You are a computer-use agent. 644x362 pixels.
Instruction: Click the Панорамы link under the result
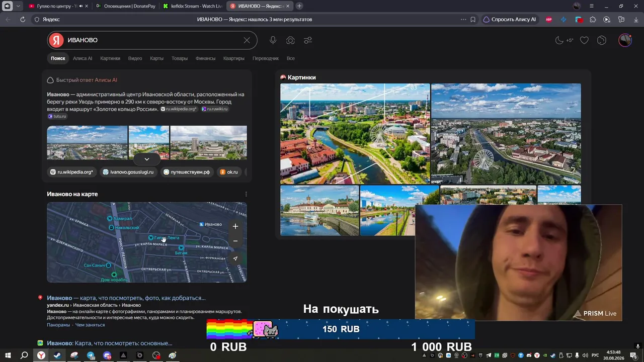[x=58, y=325]
